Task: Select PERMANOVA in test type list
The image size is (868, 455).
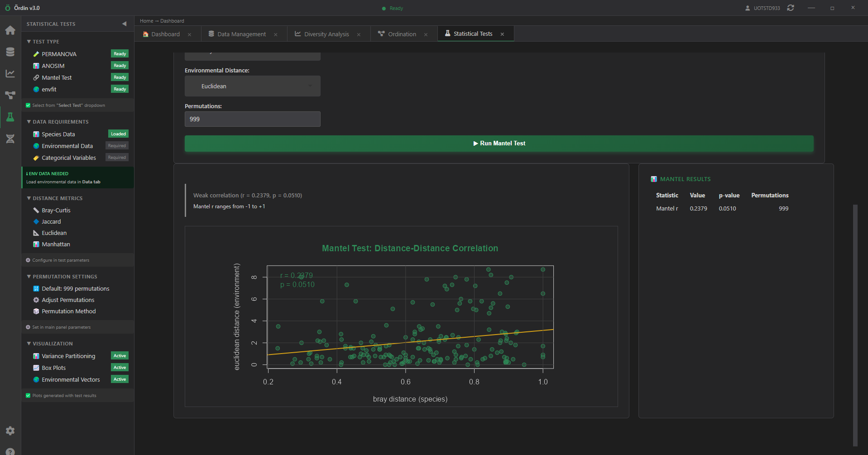Action: (59, 54)
